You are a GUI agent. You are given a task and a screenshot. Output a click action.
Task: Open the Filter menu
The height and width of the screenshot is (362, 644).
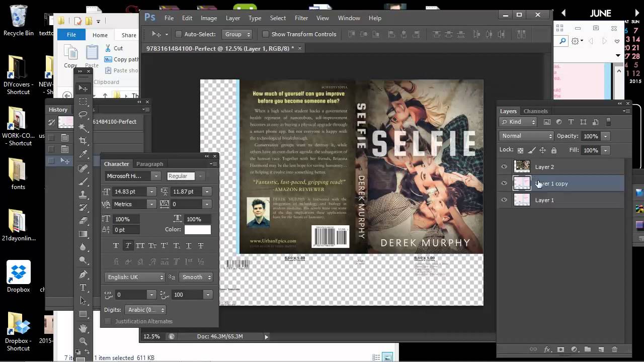coord(301,18)
